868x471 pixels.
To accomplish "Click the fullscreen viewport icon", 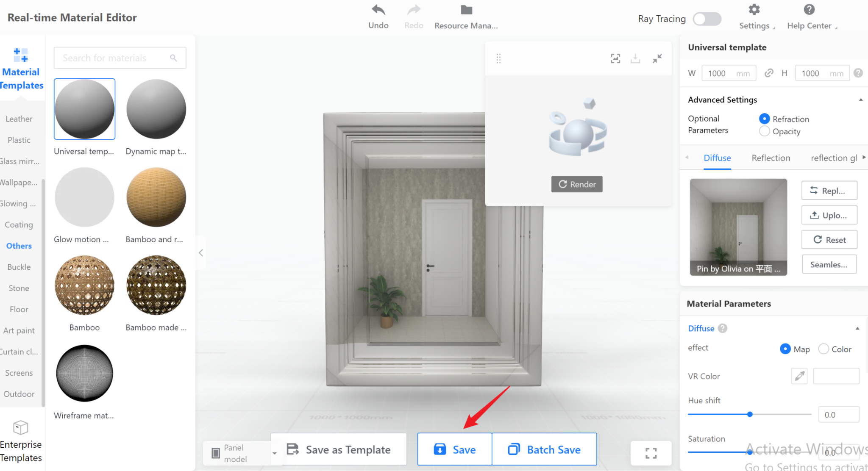I will tap(651, 453).
